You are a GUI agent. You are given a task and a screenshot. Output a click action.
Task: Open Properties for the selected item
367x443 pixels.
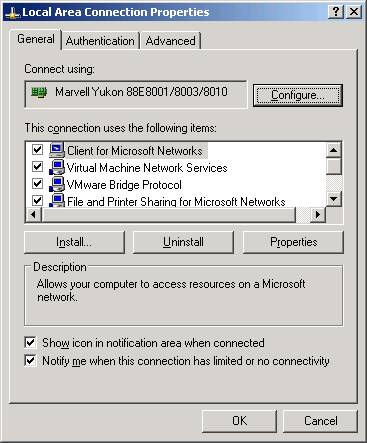pos(293,242)
